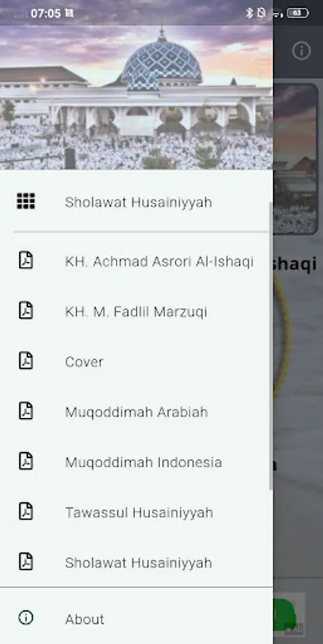The height and width of the screenshot is (644, 323).
Task: Select Muqoddimah Indonesia from the drawer
Action: click(136, 462)
